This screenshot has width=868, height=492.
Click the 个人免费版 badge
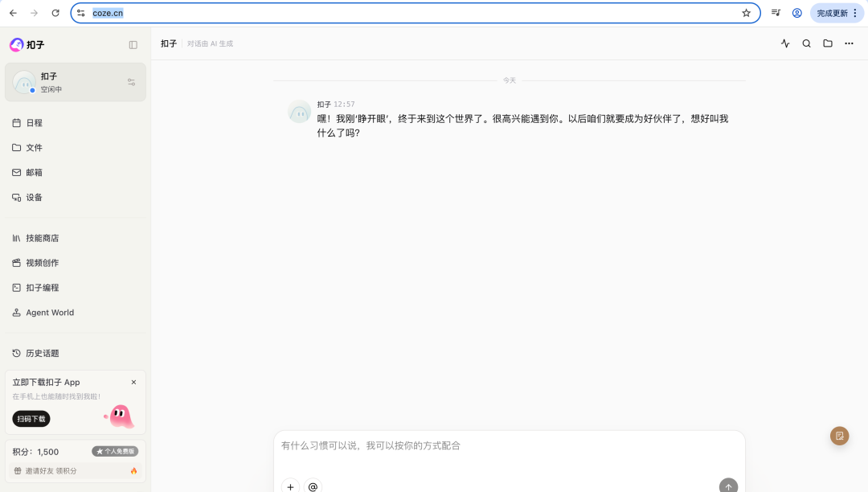[115, 452]
